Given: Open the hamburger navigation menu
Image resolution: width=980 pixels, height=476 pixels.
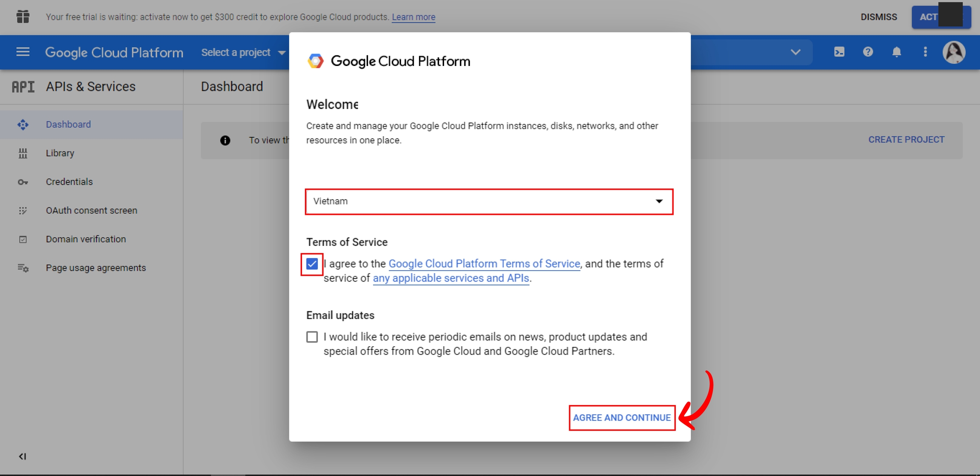Looking at the screenshot, I should click(x=23, y=52).
